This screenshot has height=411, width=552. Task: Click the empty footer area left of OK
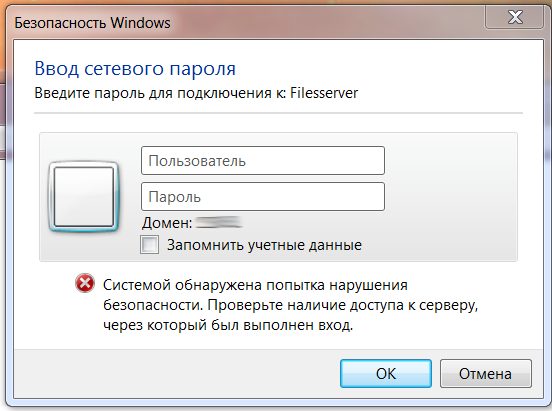[176, 373]
